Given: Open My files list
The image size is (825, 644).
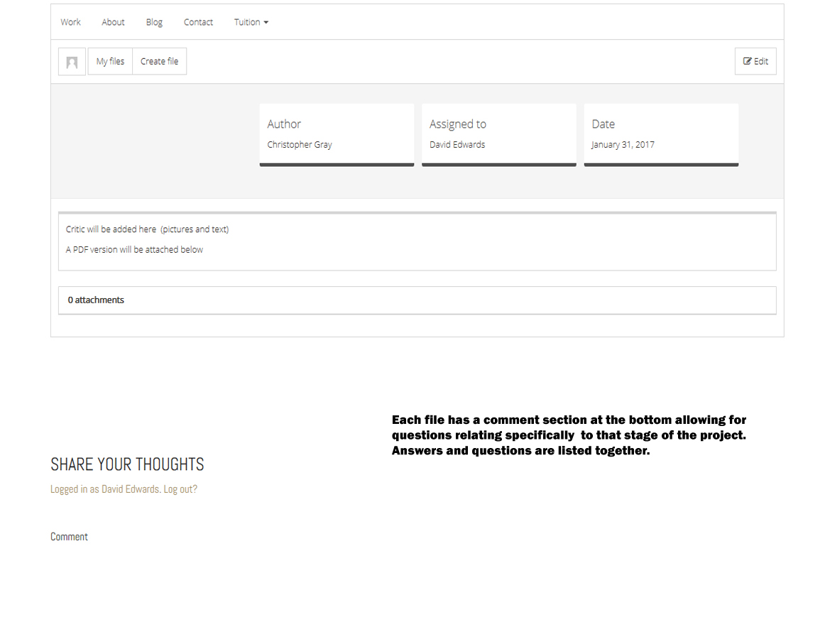Looking at the screenshot, I should [110, 61].
